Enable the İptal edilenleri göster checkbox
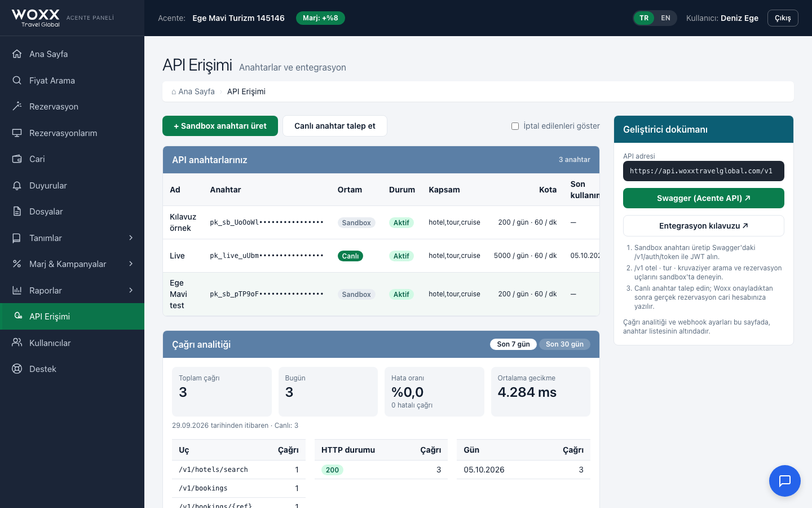812x508 pixels. point(515,126)
